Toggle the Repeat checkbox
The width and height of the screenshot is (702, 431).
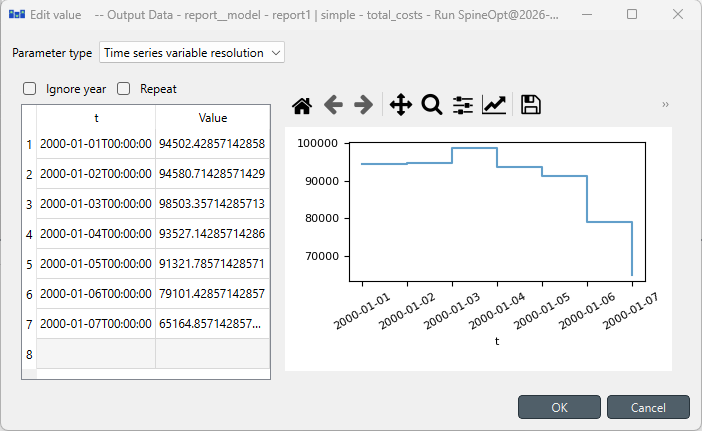pos(124,88)
